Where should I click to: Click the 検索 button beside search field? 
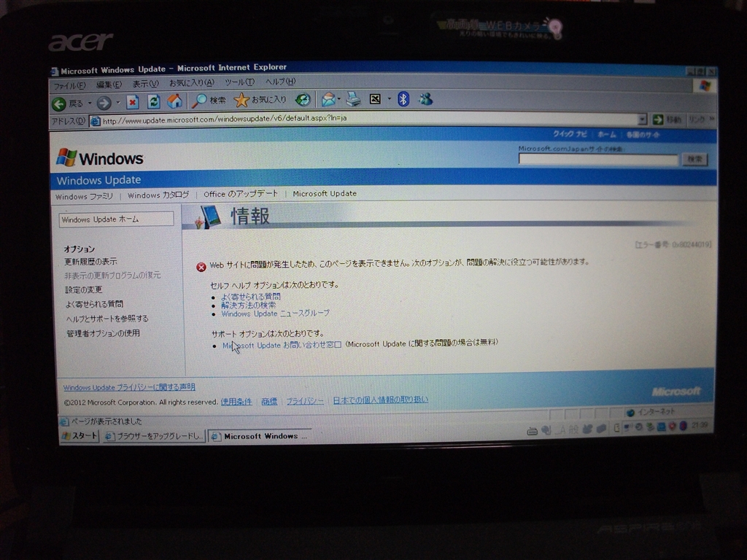[694, 159]
